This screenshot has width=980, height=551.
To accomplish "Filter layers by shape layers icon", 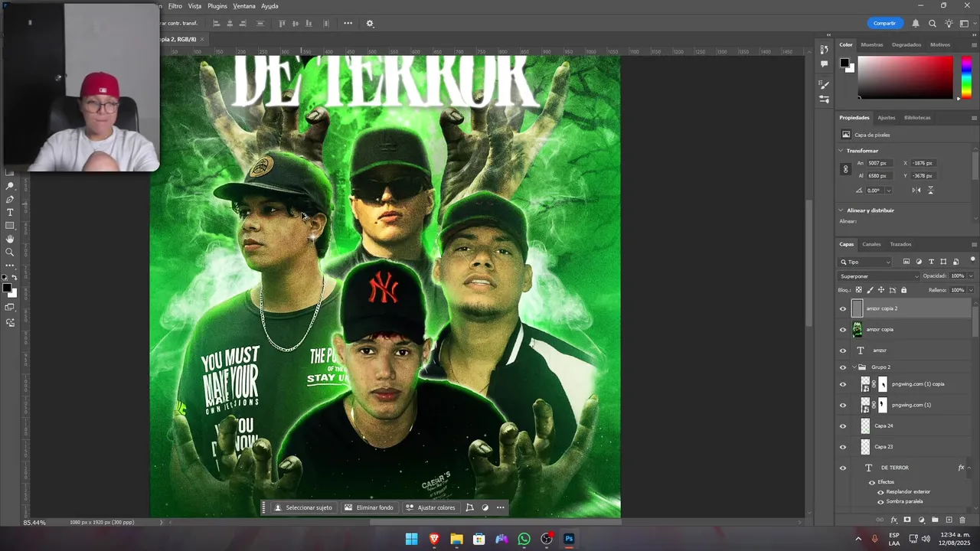I will [943, 262].
